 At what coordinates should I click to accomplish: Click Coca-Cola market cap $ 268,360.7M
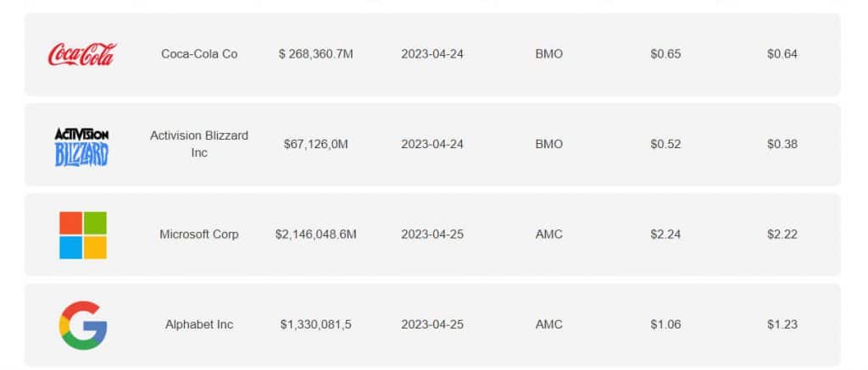[x=316, y=54]
